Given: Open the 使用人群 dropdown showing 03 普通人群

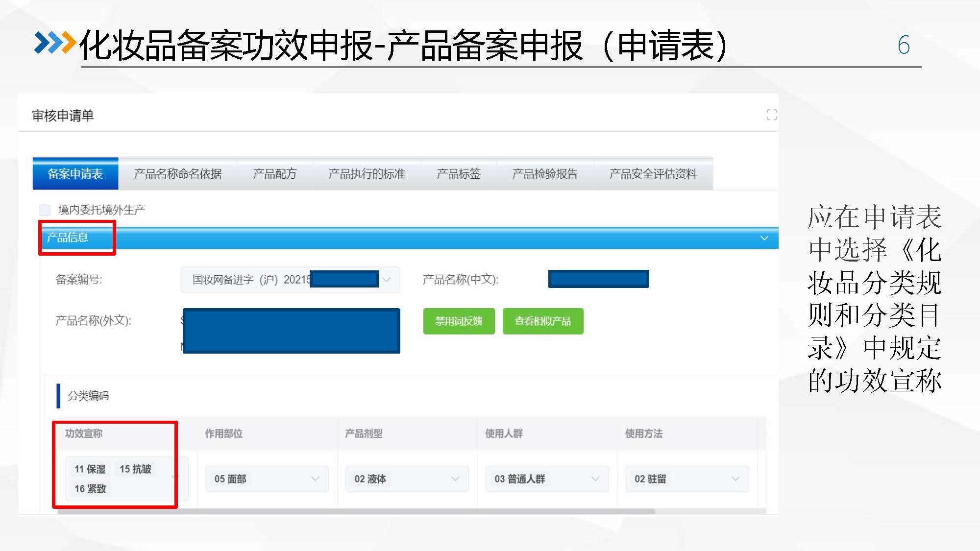Looking at the screenshot, I should (547, 479).
